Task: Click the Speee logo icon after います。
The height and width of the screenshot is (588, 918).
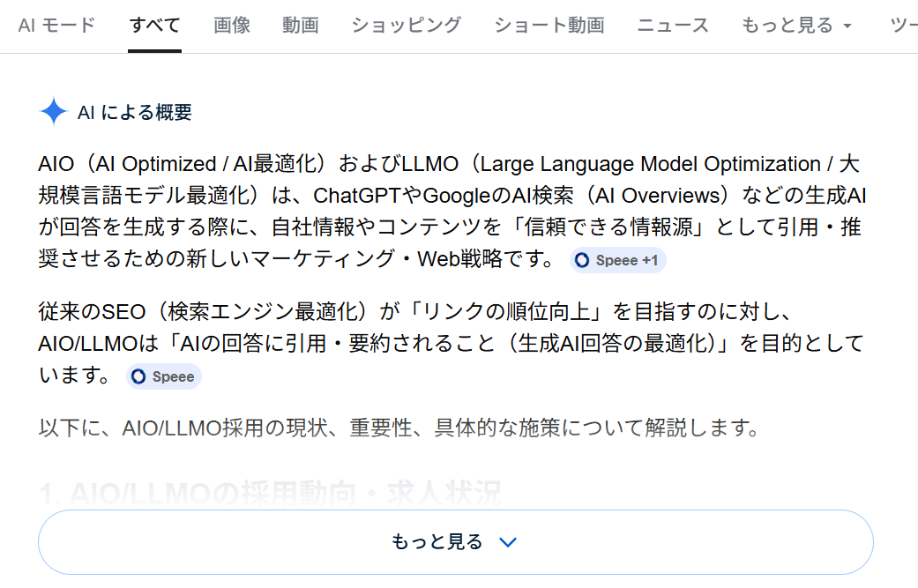Action: click(x=138, y=377)
